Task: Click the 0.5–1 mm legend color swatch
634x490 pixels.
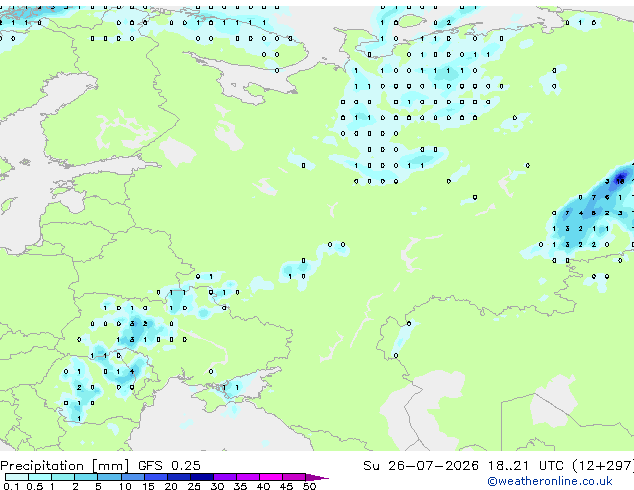Action: click(40, 477)
